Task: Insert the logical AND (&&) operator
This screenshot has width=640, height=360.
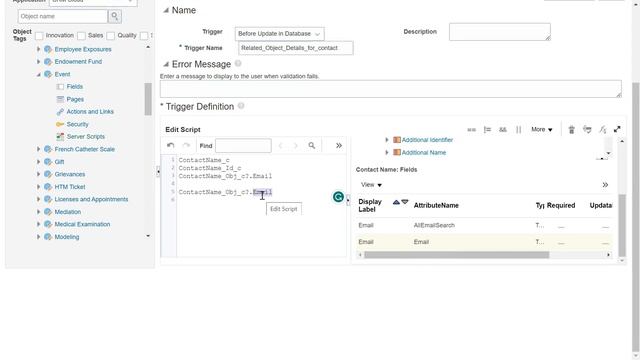Action: (502, 129)
